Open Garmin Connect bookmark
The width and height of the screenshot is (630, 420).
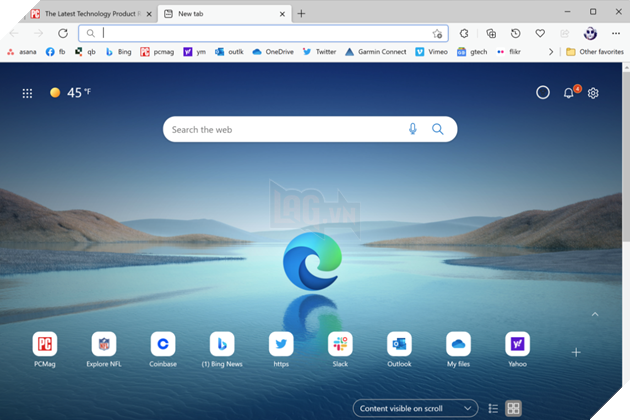(x=376, y=52)
